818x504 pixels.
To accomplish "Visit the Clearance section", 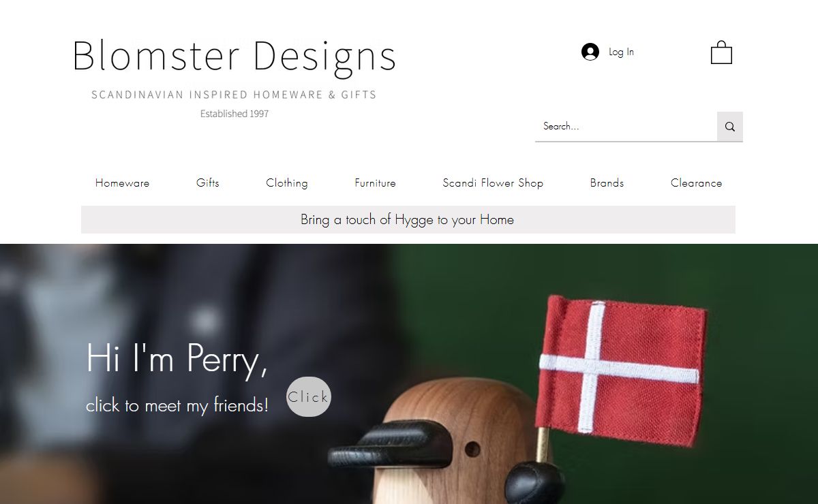I will pos(696,183).
